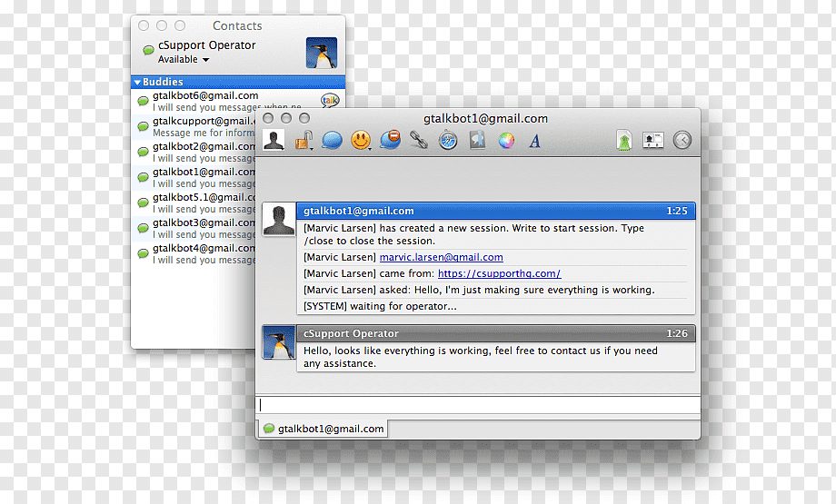
Task: Collapse the Buddies group triangle
Action: tap(137, 82)
